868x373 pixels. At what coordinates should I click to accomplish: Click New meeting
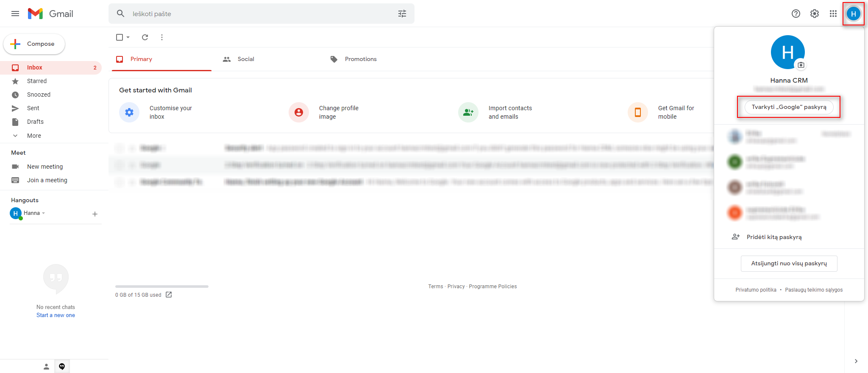(45, 167)
